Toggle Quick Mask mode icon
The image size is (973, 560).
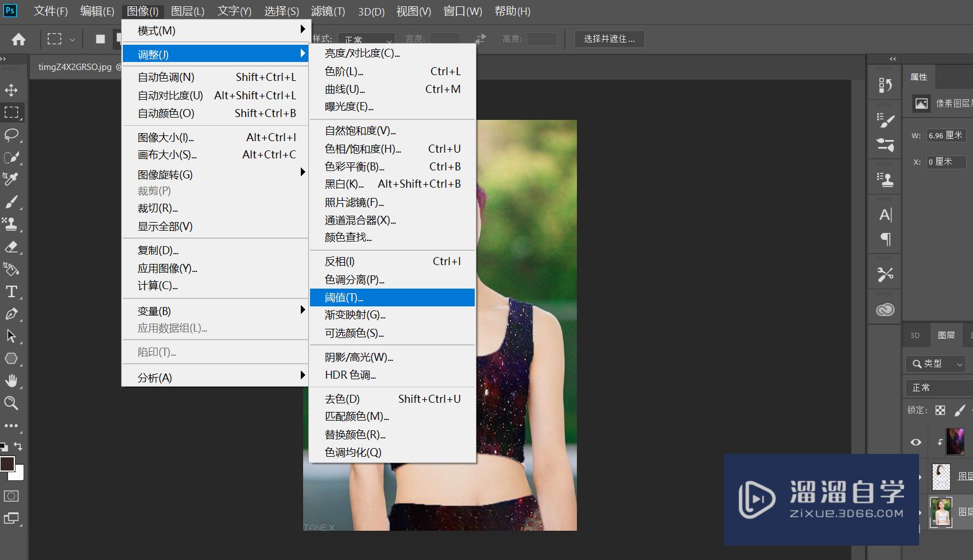click(11, 496)
